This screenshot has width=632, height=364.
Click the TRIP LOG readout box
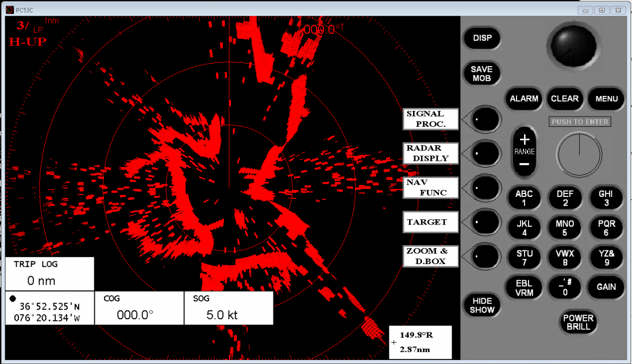pos(49,273)
